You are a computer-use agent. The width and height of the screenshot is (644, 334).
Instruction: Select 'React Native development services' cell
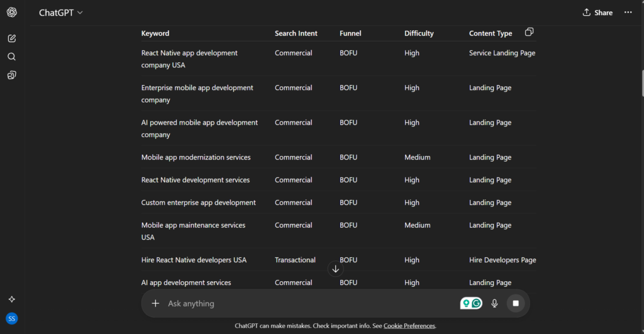click(x=196, y=180)
